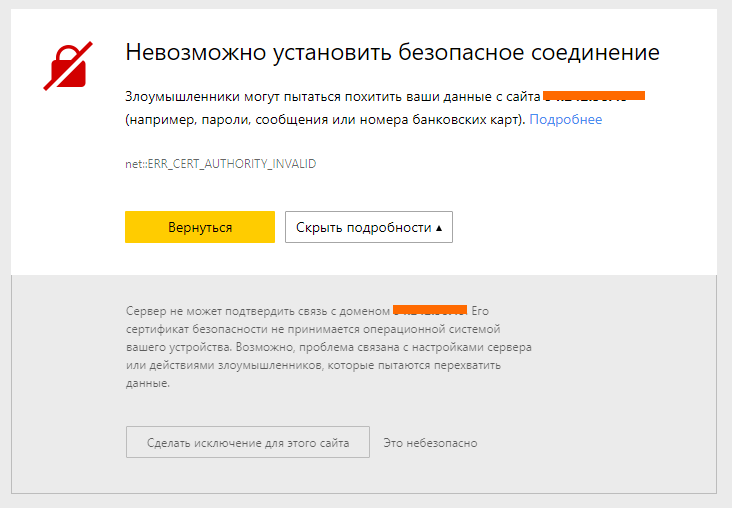The image size is (732, 508).
Task: Click the net::ERR_CERT_AUTHORITY_INVALID error code
Action: click(x=220, y=163)
